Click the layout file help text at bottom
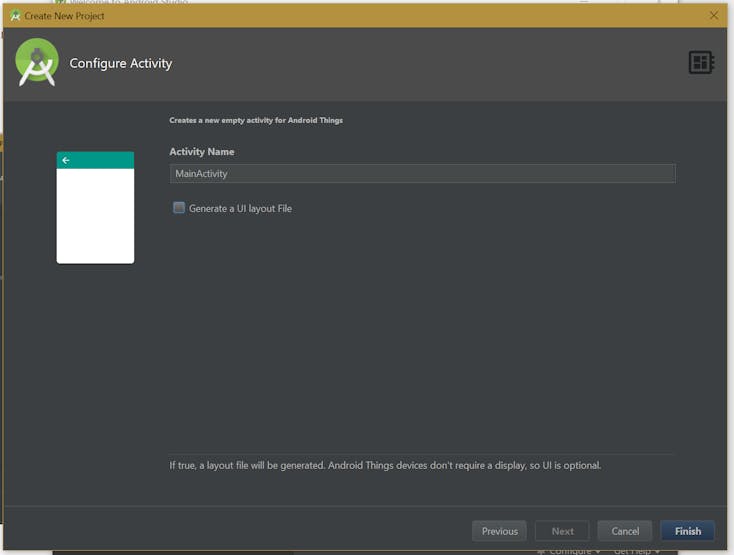This screenshot has width=734, height=555. pos(385,466)
